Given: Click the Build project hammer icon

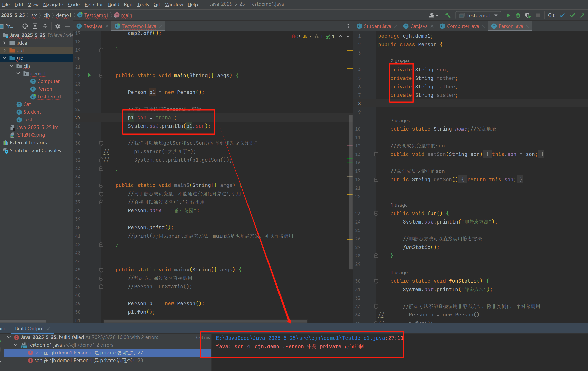Looking at the screenshot, I should [x=448, y=15].
